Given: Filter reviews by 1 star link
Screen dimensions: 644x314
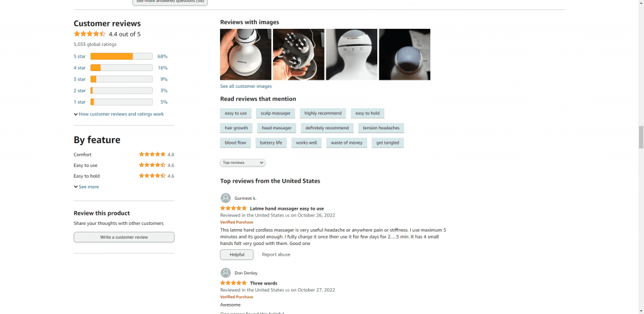Looking at the screenshot, I should click(x=80, y=102).
